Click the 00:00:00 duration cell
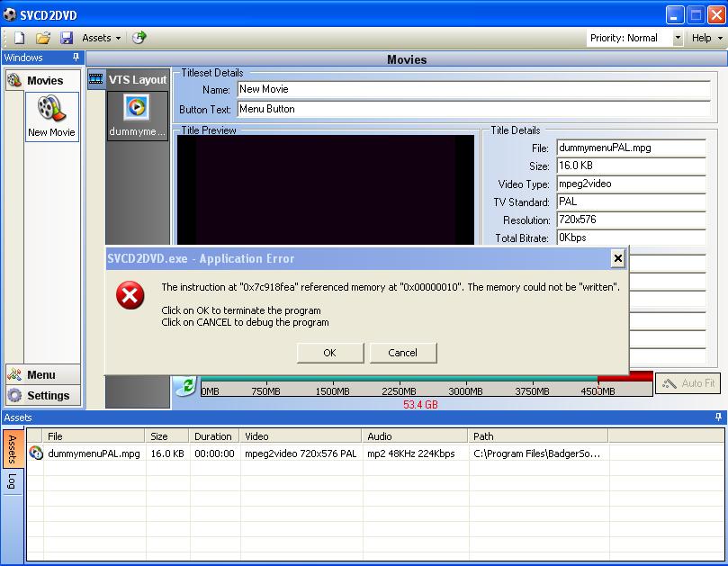This screenshot has height=566, width=728. [214, 454]
